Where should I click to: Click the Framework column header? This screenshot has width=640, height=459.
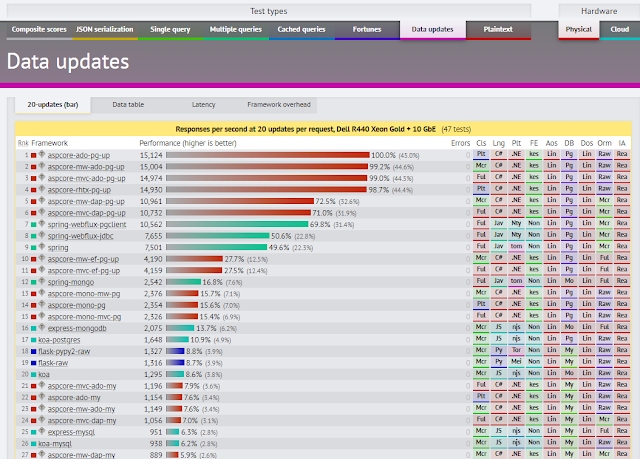tap(49, 143)
